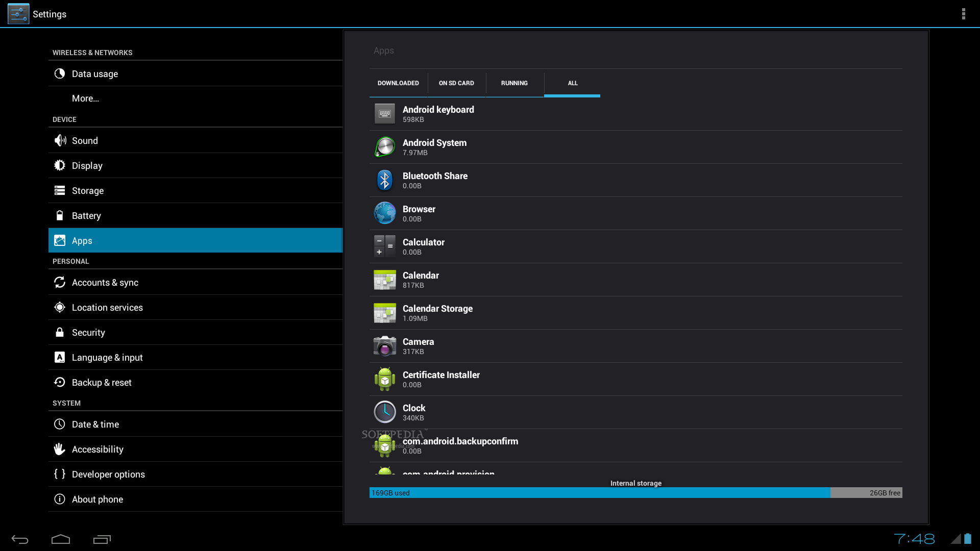
Task: Click the Storage bars icon
Action: [x=60, y=190]
